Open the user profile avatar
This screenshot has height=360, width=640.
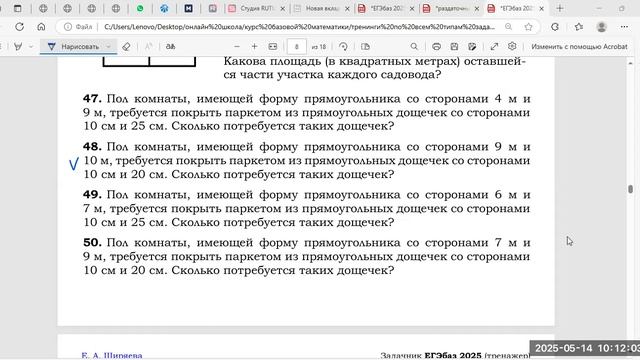(601, 27)
